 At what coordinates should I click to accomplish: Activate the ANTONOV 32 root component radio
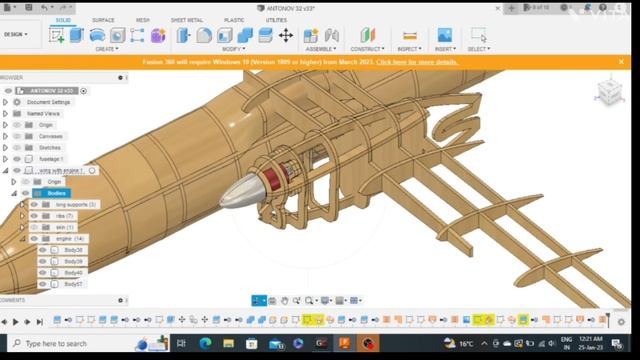click(84, 91)
